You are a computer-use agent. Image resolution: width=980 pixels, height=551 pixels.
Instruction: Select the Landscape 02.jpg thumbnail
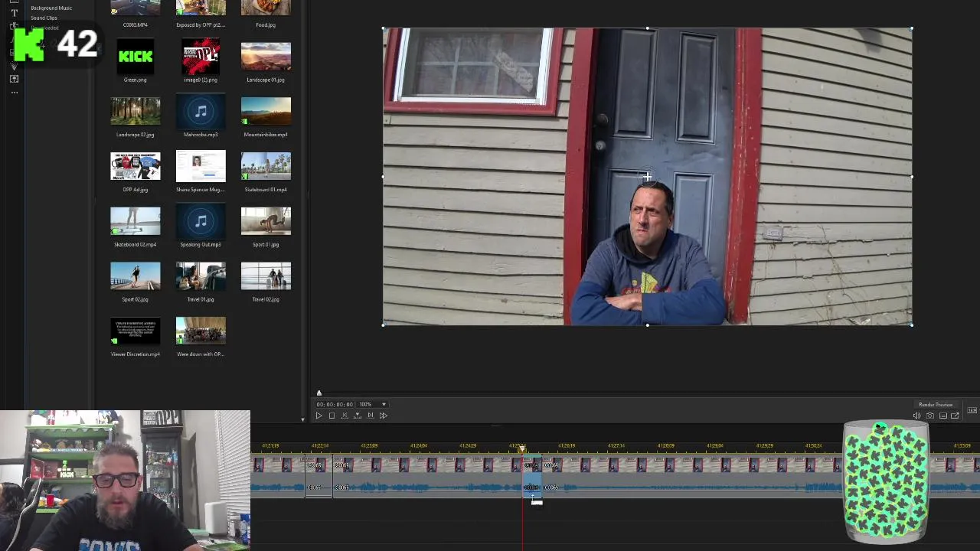pos(136,111)
